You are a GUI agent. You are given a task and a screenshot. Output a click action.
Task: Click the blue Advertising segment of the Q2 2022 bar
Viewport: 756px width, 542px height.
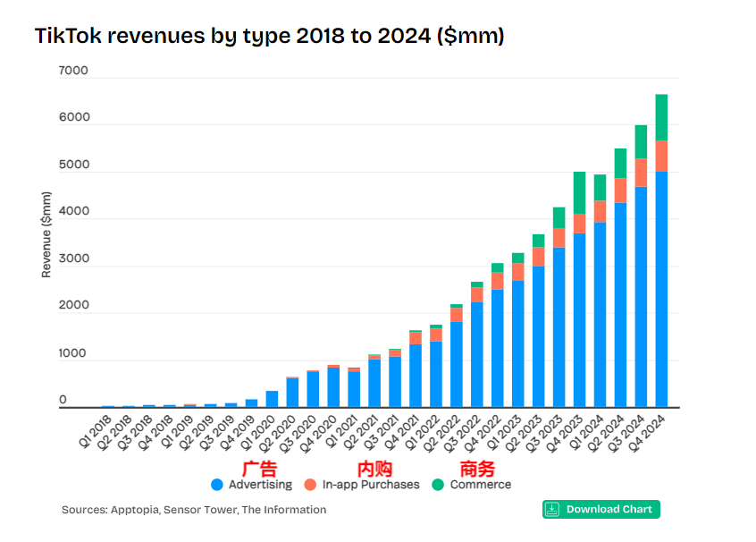click(x=457, y=364)
